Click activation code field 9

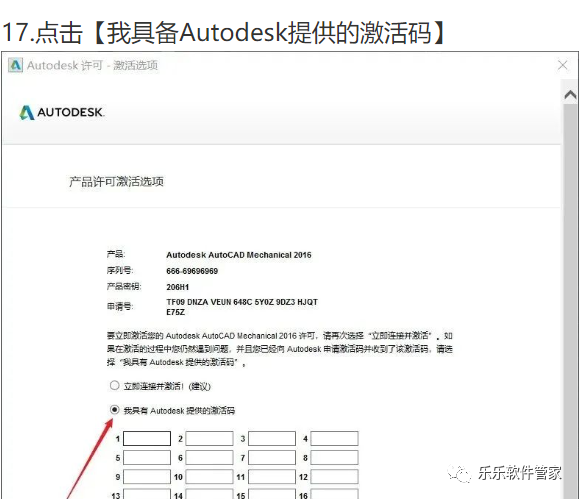coord(147,477)
